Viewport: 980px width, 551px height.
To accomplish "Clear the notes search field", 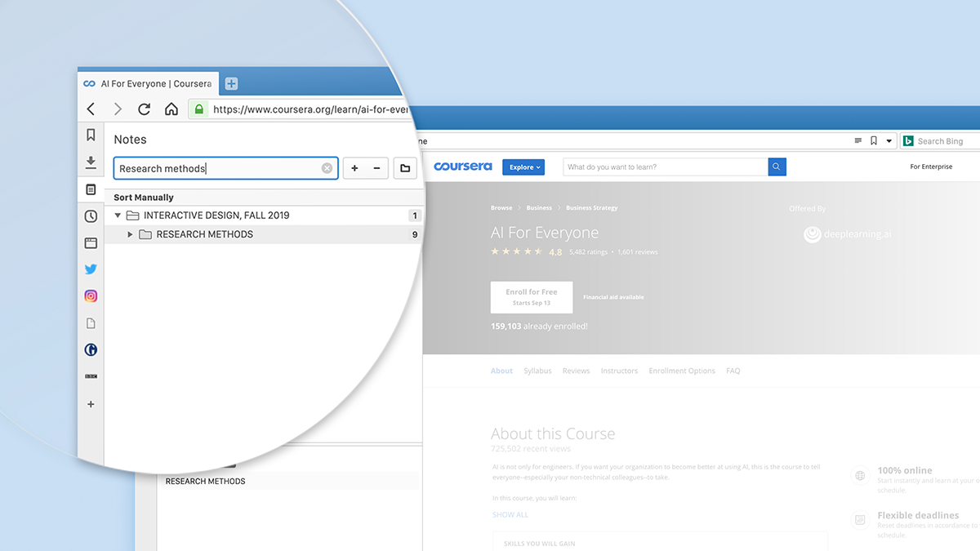I will pyautogui.click(x=327, y=168).
